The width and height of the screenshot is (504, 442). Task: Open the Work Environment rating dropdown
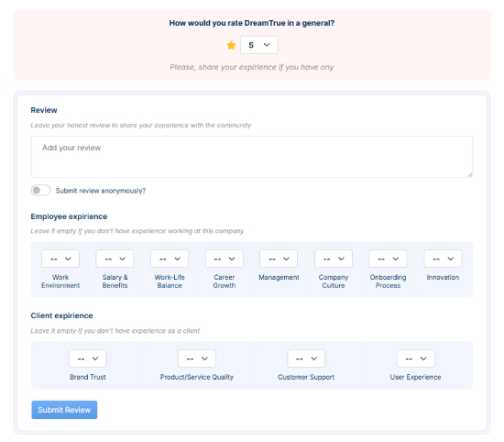pyautogui.click(x=60, y=259)
